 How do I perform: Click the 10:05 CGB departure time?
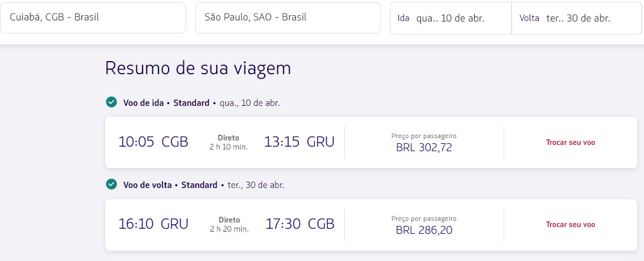pos(153,142)
